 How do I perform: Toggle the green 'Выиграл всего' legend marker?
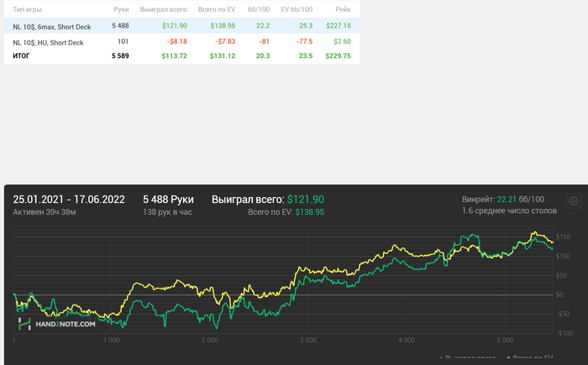click(441, 358)
